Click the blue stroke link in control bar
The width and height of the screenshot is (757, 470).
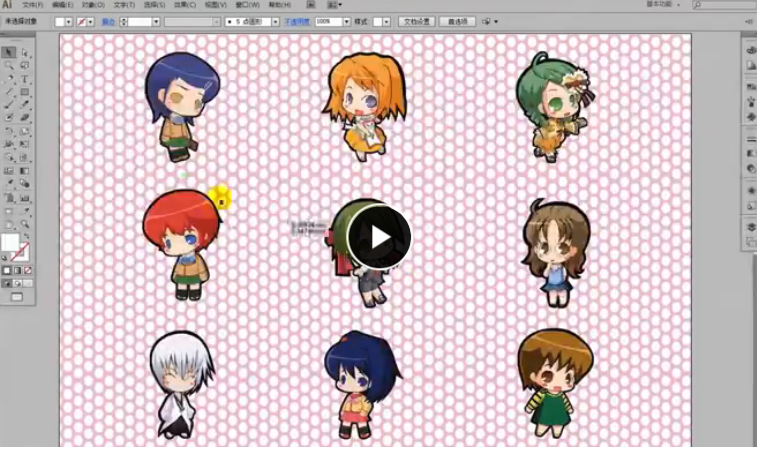108,22
